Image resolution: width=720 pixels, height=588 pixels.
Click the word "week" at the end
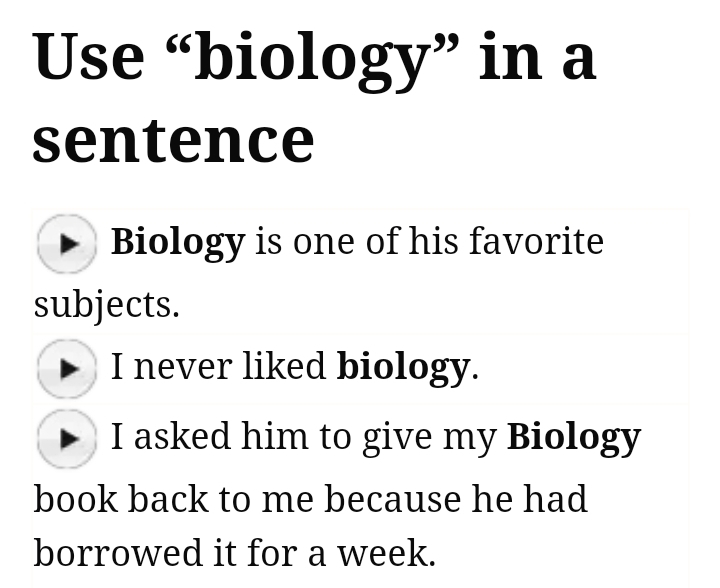coord(384,552)
